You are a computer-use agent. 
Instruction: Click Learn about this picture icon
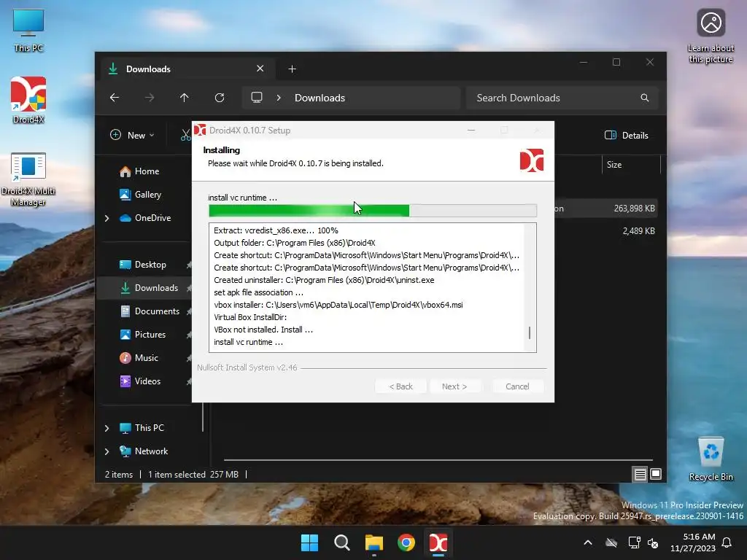pos(711,36)
